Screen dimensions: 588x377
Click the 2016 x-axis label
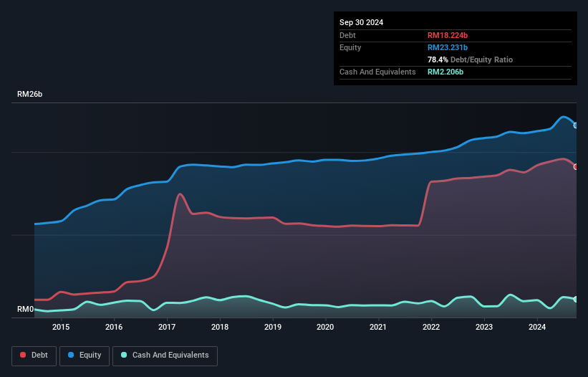click(x=114, y=327)
